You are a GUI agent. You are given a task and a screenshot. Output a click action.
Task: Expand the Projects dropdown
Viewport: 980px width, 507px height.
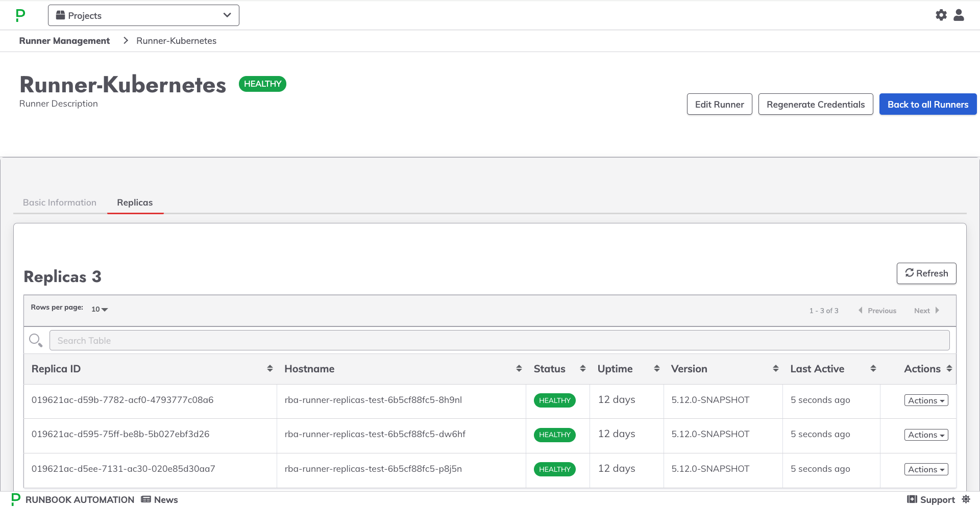143,15
